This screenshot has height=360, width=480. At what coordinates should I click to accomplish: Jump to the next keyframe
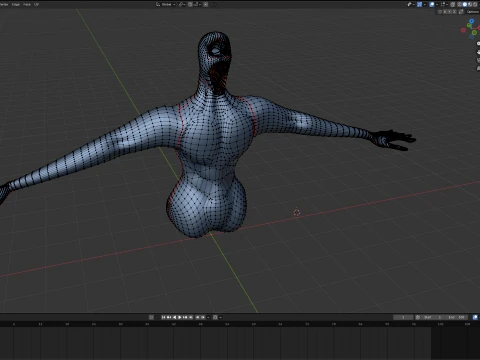tap(185, 317)
